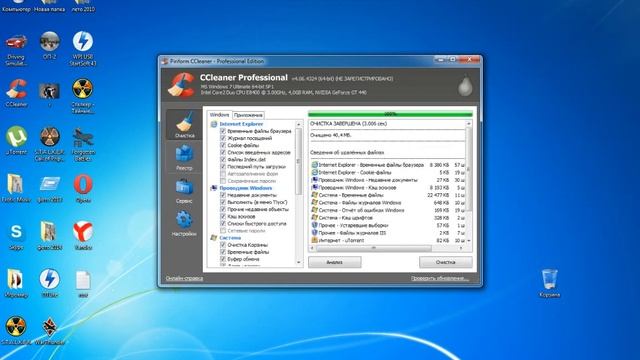Click results horizontal scroll-right arrow
Image resolution: width=640 pixels, height=360 pixels.
pyautogui.click(x=461, y=248)
